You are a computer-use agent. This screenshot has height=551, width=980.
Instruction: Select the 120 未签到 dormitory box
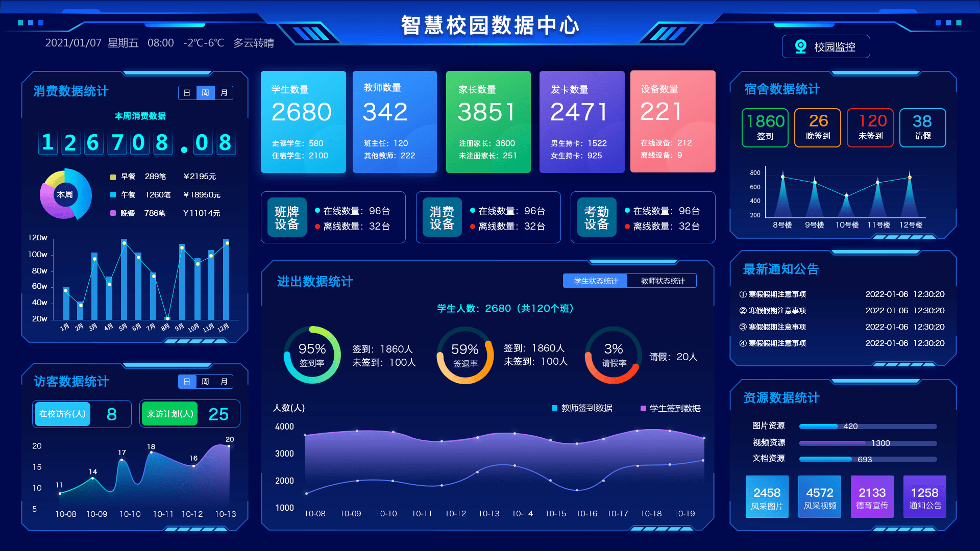(870, 128)
